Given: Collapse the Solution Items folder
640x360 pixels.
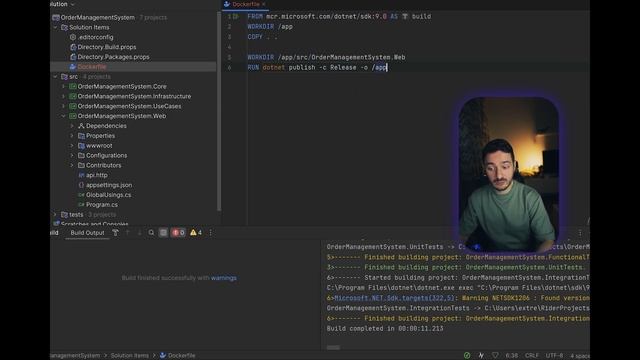Looking at the screenshot, I should tap(56, 27).
